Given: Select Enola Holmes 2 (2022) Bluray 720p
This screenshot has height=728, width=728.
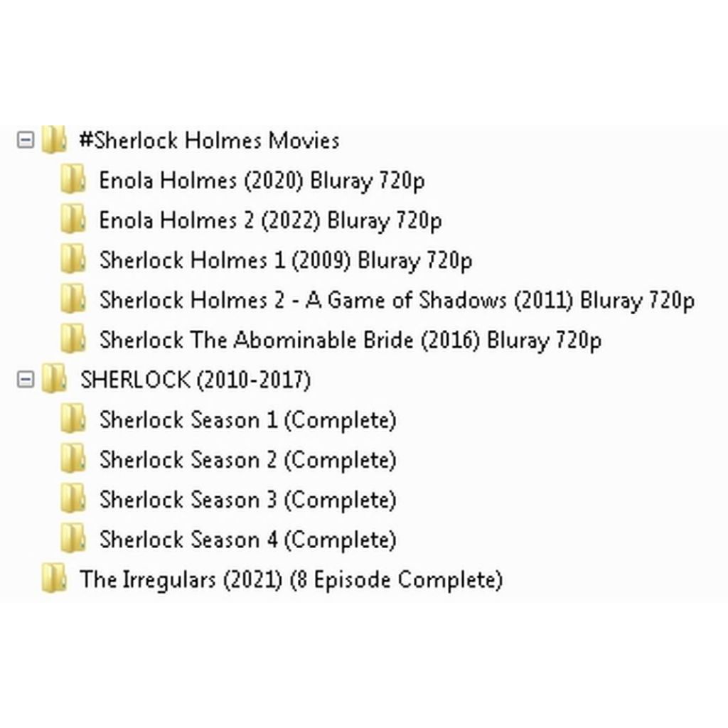Looking at the screenshot, I should [x=270, y=220].
